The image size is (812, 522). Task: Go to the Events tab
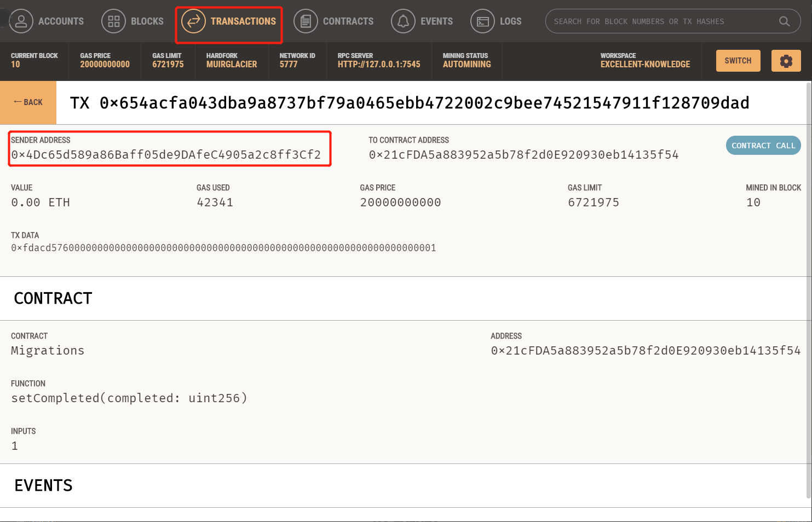pyautogui.click(x=436, y=21)
